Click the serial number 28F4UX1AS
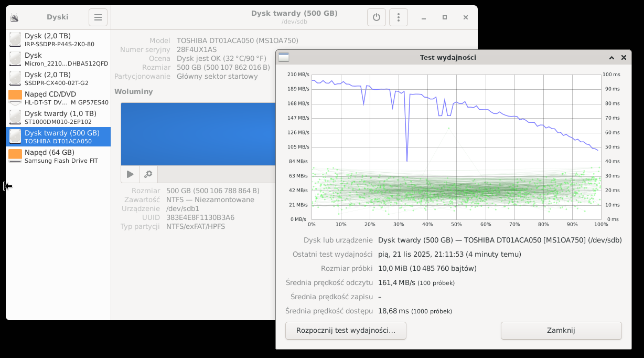644x358 pixels. [197, 49]
